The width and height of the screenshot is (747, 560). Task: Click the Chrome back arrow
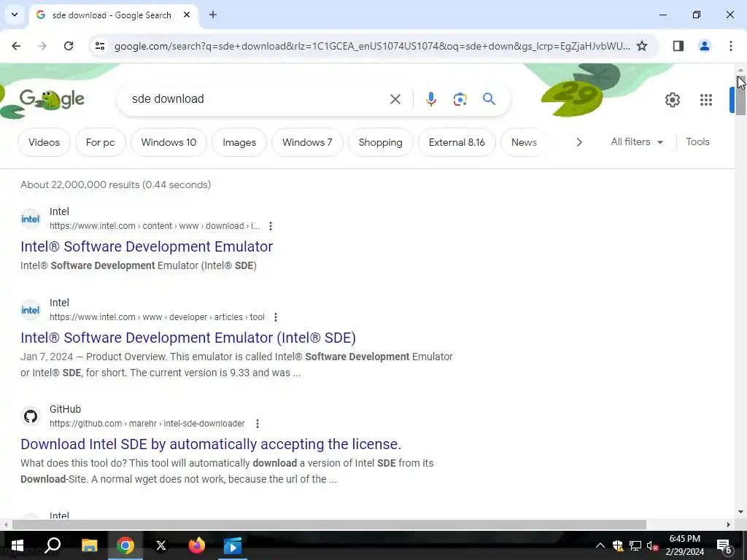tap(16, 46)
